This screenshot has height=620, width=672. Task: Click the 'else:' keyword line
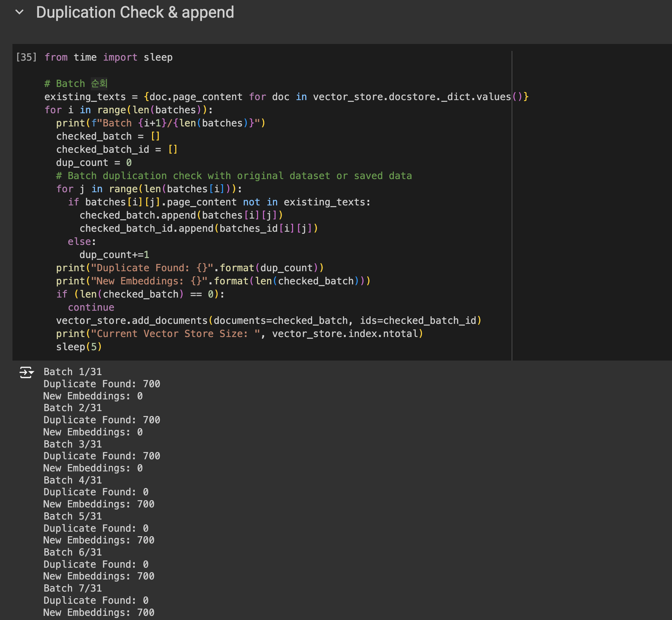82,241
